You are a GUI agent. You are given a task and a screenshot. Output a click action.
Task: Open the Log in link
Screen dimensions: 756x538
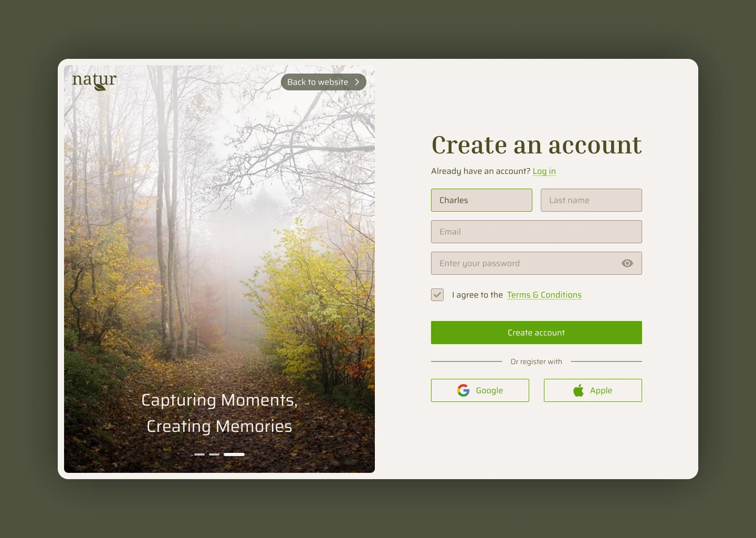click(x=544, y=171)
